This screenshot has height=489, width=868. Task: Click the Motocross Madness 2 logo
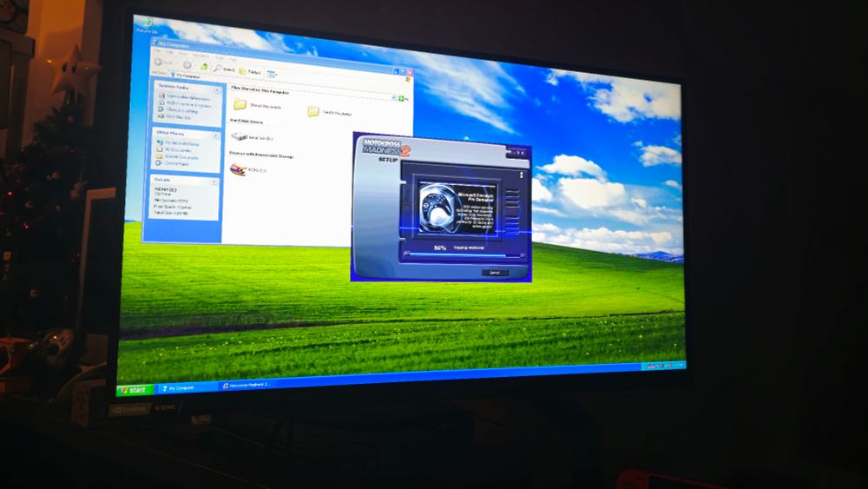coord(386,149)
